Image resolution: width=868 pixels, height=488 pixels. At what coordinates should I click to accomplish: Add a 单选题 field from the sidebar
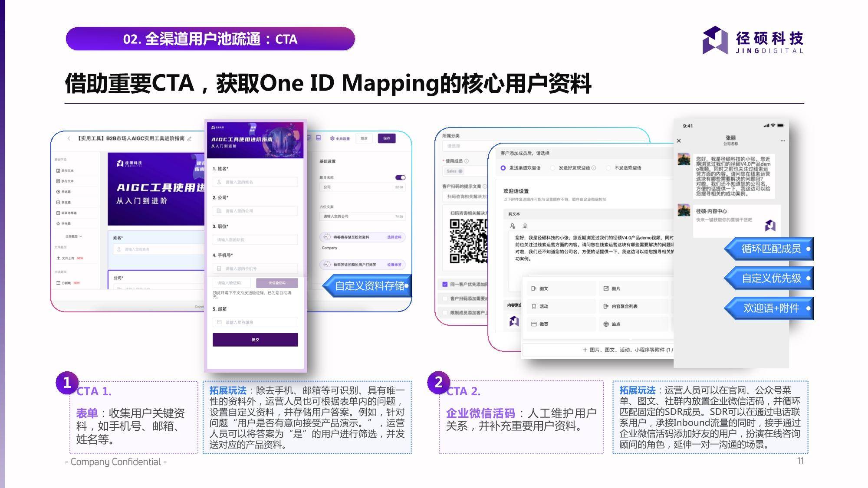tap(64, 192)
